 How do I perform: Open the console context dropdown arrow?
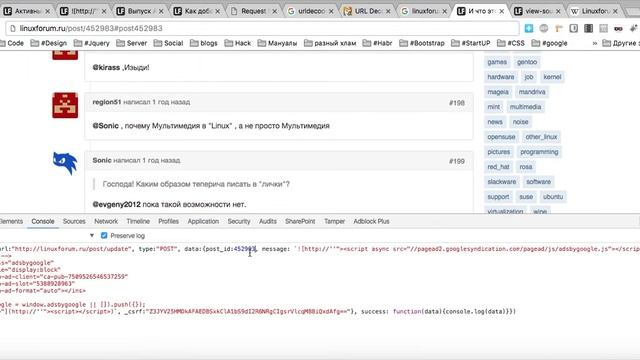(92, 236)
